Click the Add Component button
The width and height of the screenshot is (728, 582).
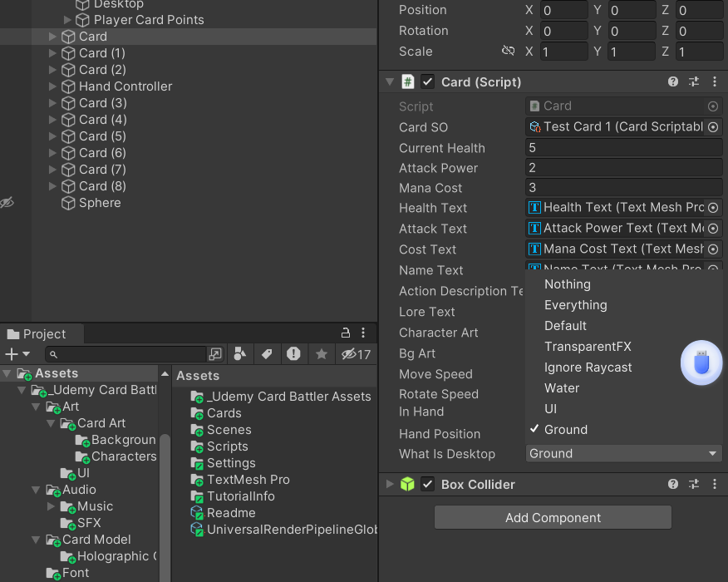click(553, 517)
